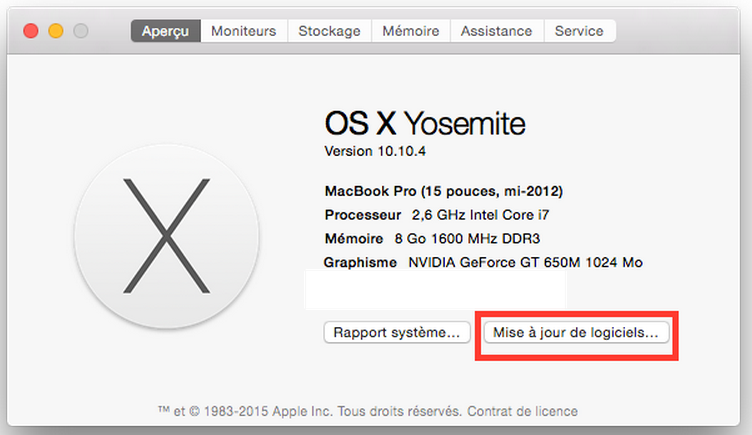The width and height of the screenshot is (752, 435).
Task: Go to the Mémoire tab
Action: coord(411,31)
